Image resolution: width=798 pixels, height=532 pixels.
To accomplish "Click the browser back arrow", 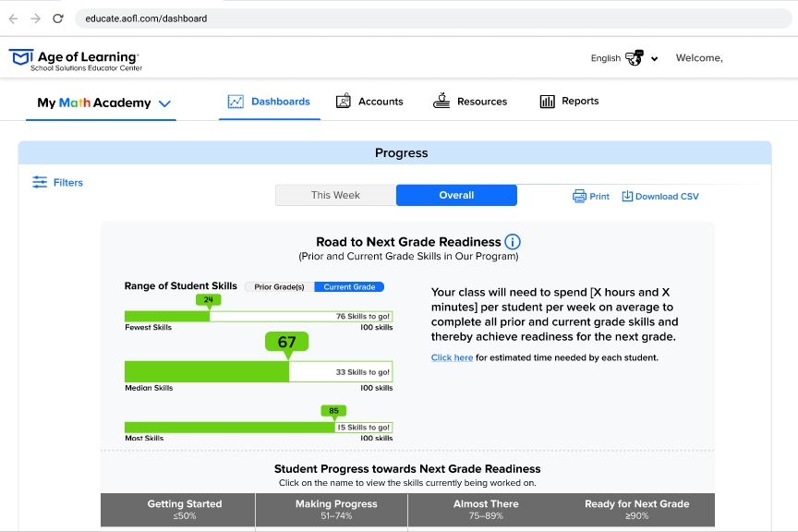I will 13,18.
